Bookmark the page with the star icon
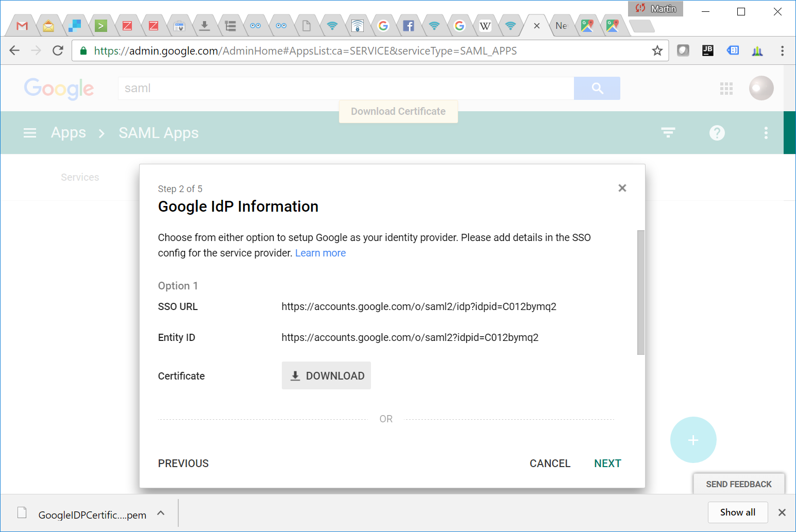This screenshot has width=796, height=532. click(x=657, y=50)
